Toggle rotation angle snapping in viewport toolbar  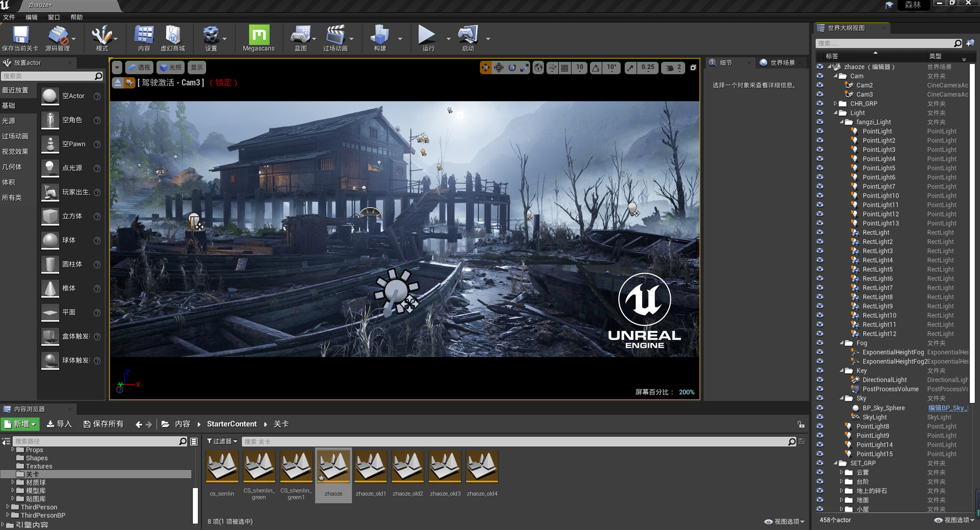coord(596,67)
